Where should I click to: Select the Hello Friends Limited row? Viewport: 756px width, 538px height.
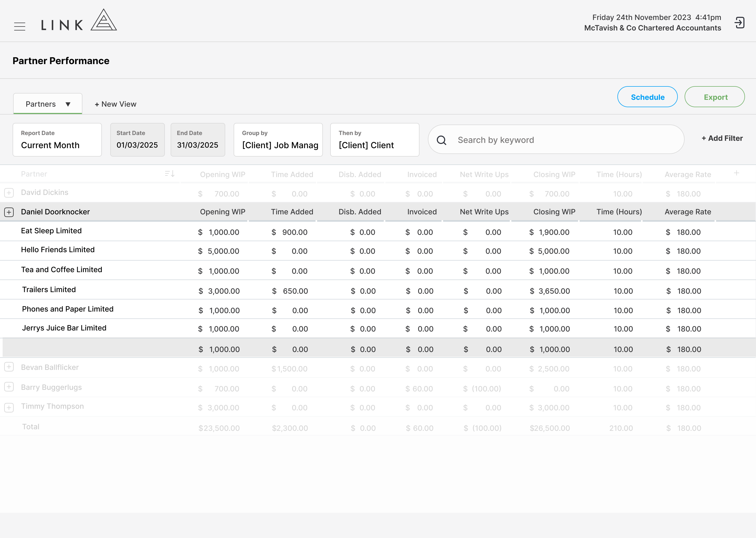pos(378,250)
